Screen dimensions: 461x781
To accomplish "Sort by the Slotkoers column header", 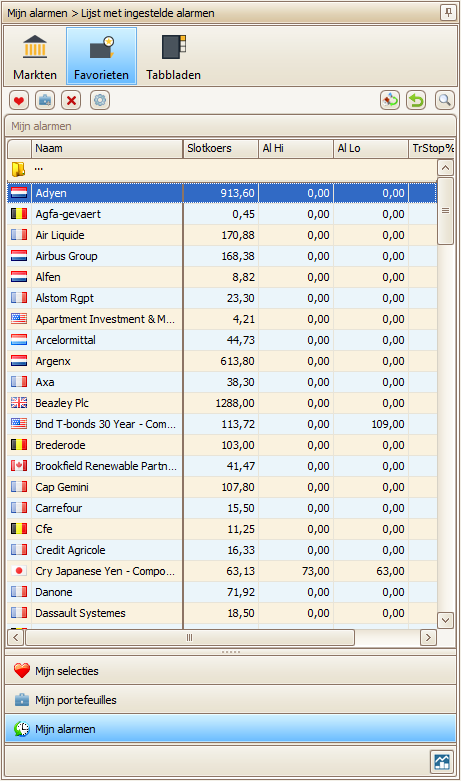I will pos(221,148).
